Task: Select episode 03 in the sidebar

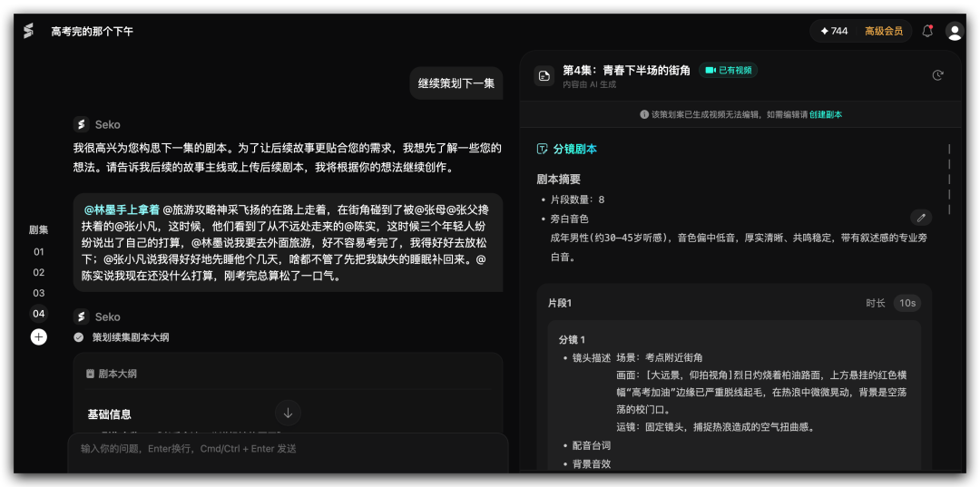Action: 39,294
